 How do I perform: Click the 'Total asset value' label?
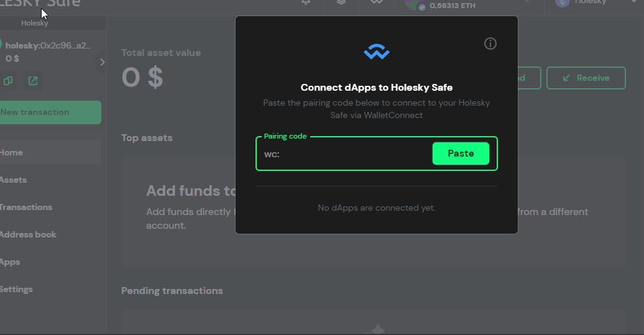161,53
